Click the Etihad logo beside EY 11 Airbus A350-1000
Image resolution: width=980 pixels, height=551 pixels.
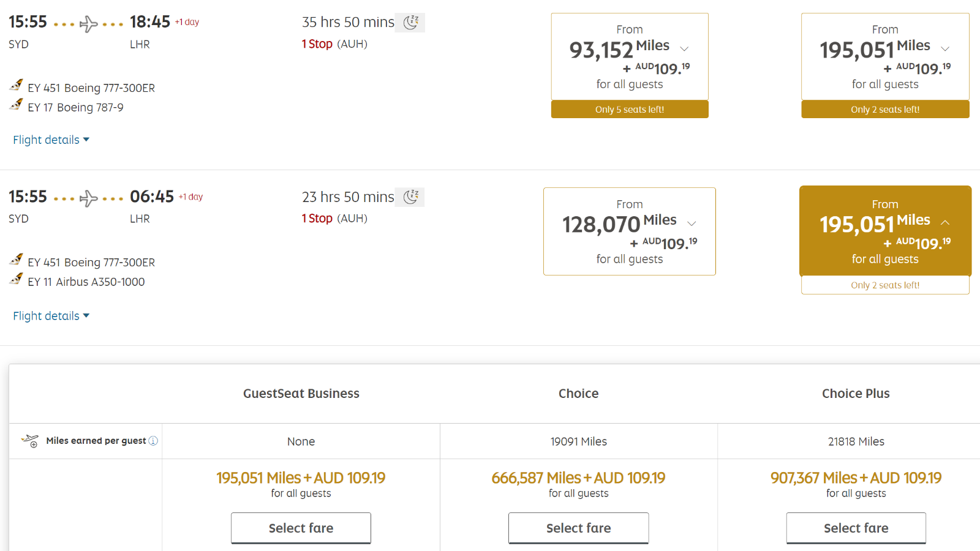(17, 280)
